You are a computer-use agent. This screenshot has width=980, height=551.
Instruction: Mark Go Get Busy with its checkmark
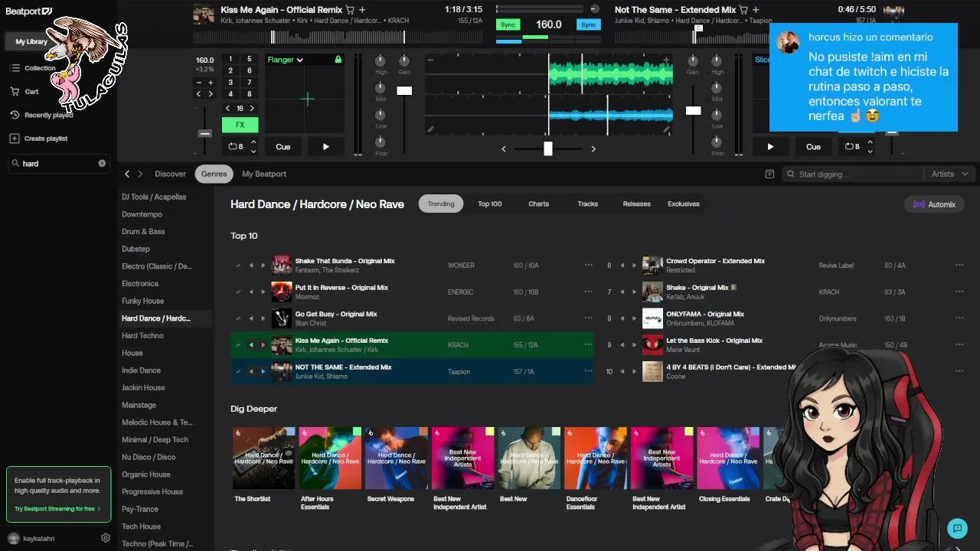click(238, 318)
